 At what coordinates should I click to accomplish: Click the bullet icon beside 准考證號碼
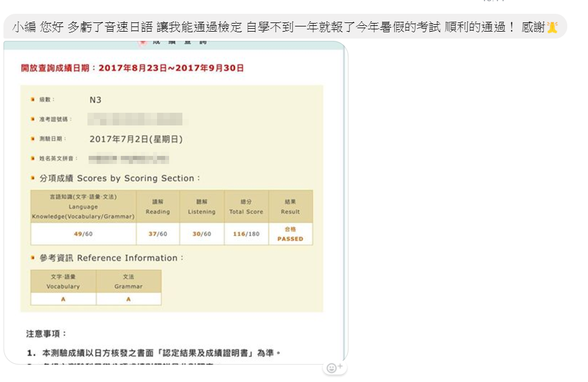(x=33, y=119)
